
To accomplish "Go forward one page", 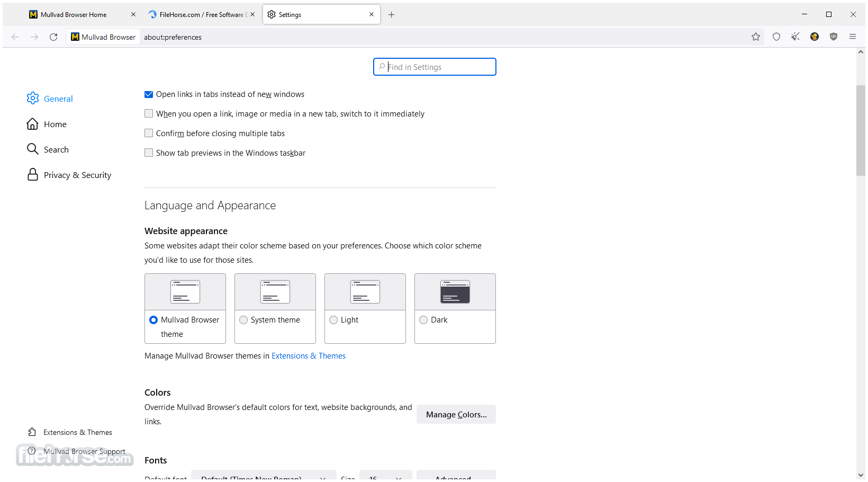I will click(34, 37).
